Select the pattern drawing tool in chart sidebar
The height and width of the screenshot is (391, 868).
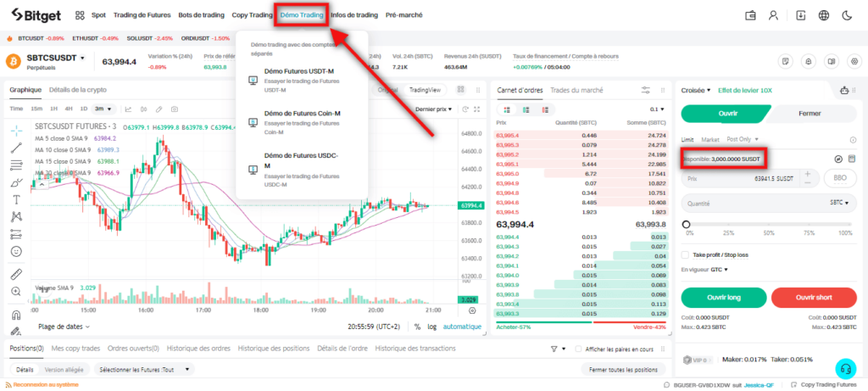pyautogui.click(x=17, y=216)
